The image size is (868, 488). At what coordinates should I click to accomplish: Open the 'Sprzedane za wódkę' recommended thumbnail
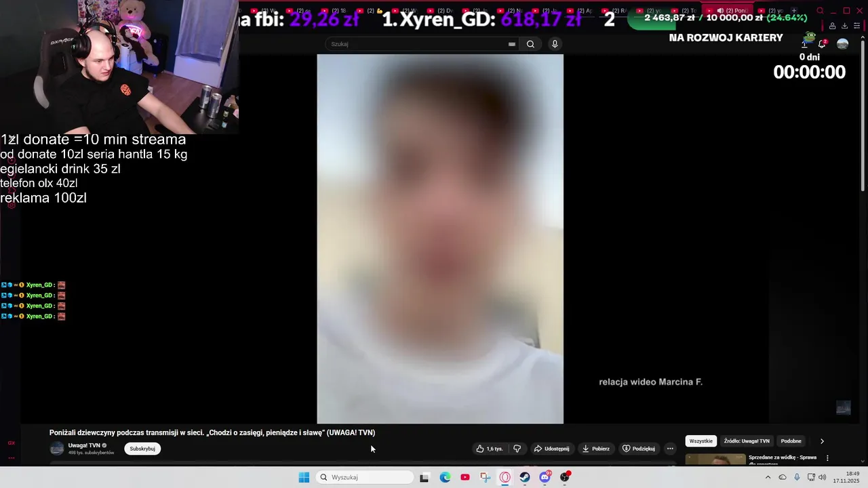pyautogui.click(x=715, y=460)
